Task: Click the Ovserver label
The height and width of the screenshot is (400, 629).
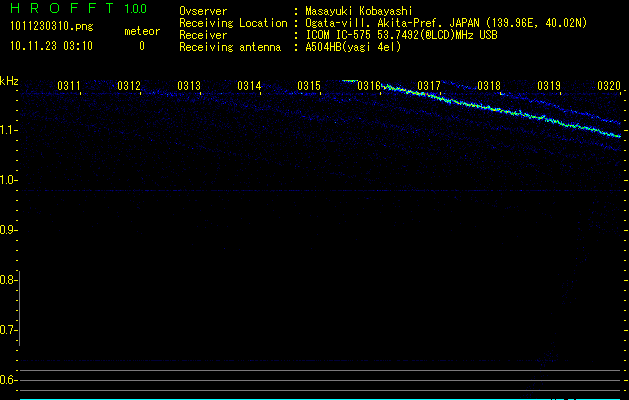Action: [203, 11]
